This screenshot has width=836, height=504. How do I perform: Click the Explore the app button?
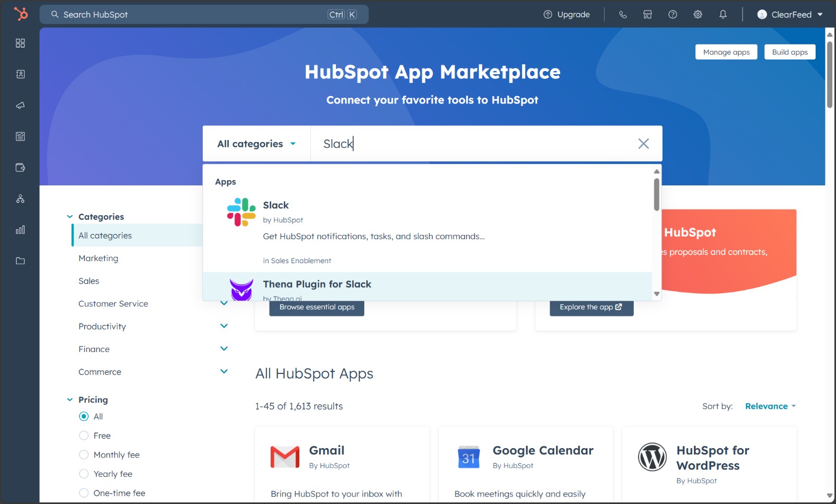(591, 308)
